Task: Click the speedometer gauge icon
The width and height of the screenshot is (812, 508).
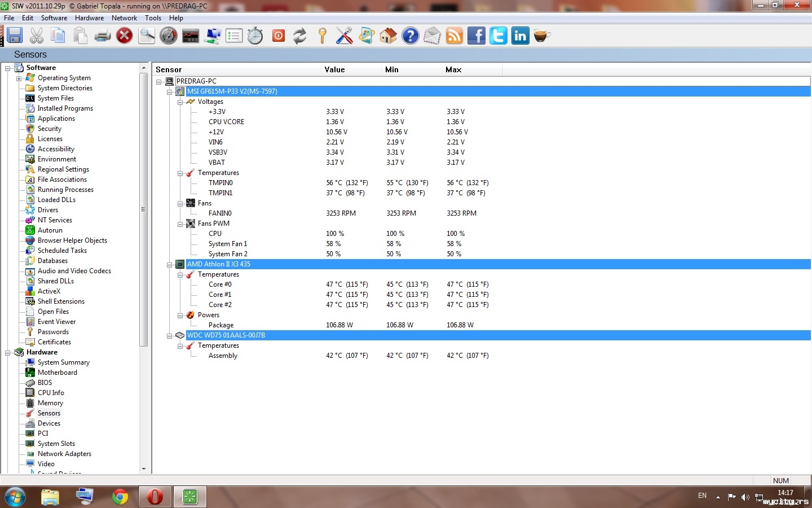Action: (x=168, y=36)
